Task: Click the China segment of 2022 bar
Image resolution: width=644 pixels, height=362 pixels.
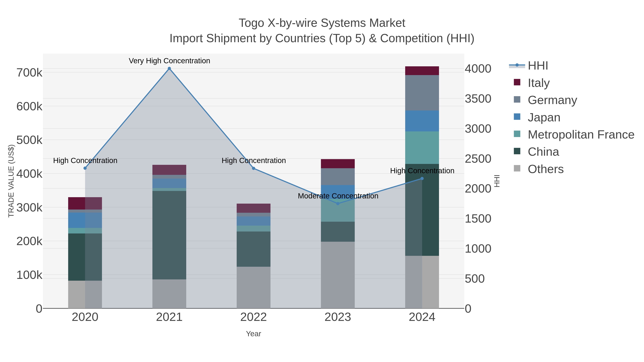Action: 253,249
